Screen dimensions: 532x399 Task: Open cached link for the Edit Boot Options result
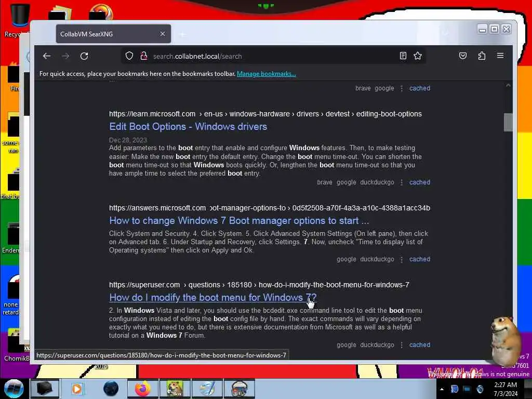coord(419,182)
